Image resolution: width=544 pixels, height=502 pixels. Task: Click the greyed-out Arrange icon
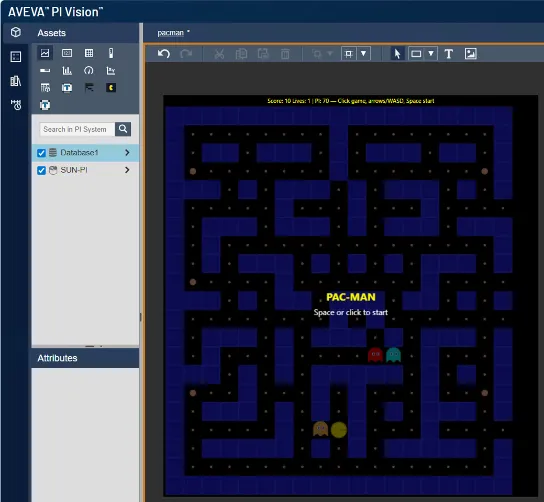coord(317,54)
